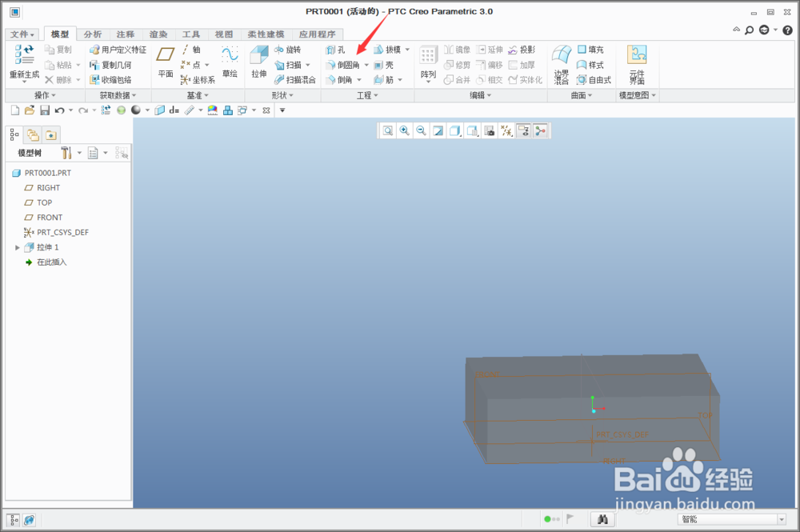This screenshot has width=800, height=532.
Task: Save the model with floppy icon
Action: [x=45, y=110]
